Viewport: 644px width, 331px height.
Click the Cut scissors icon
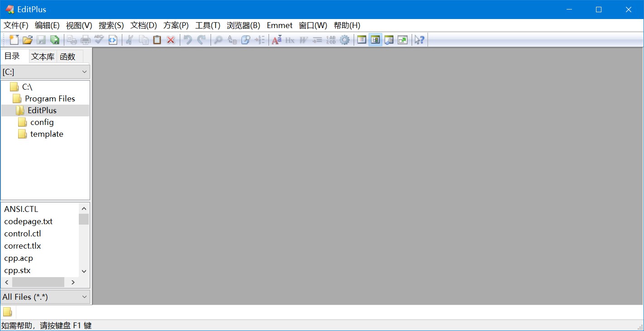[130, 40]
